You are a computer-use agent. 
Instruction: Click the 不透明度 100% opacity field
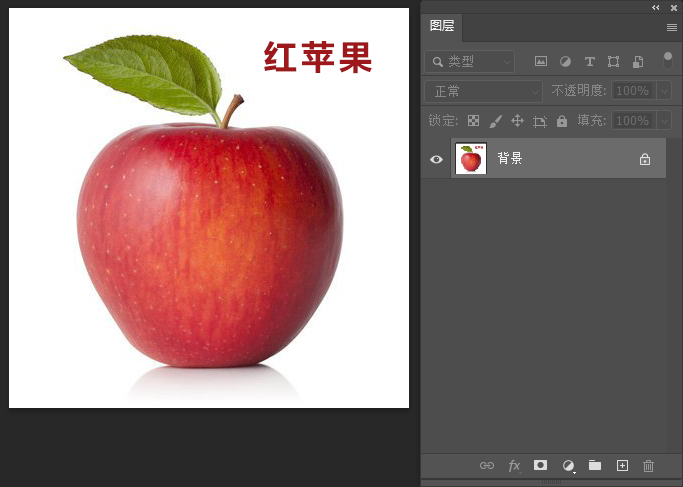pyautogui.click(x=634, y=91)
